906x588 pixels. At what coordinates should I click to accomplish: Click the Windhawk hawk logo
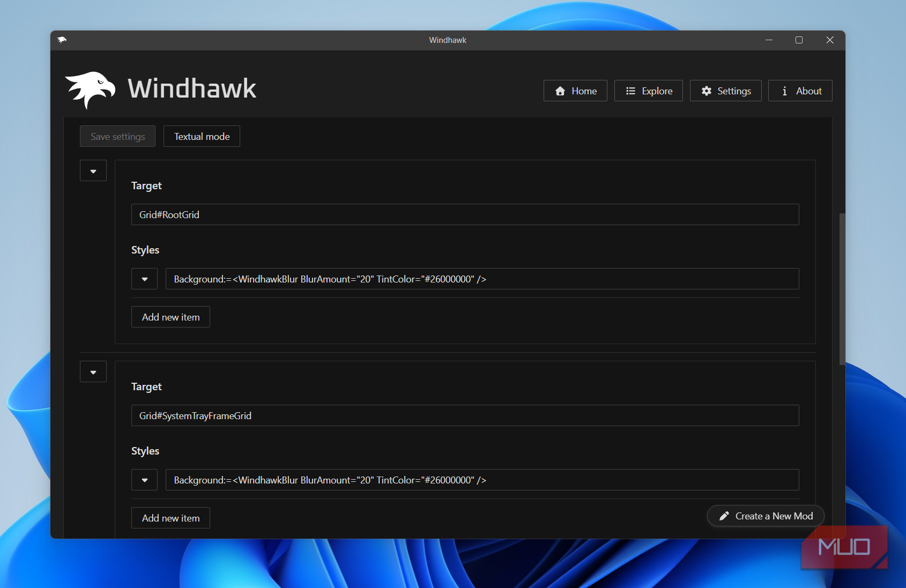90,90
